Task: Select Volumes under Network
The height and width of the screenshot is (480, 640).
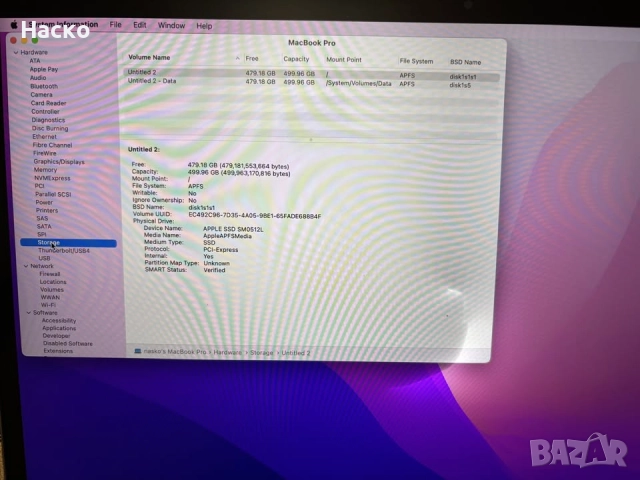Action: (x=52, y=289)
